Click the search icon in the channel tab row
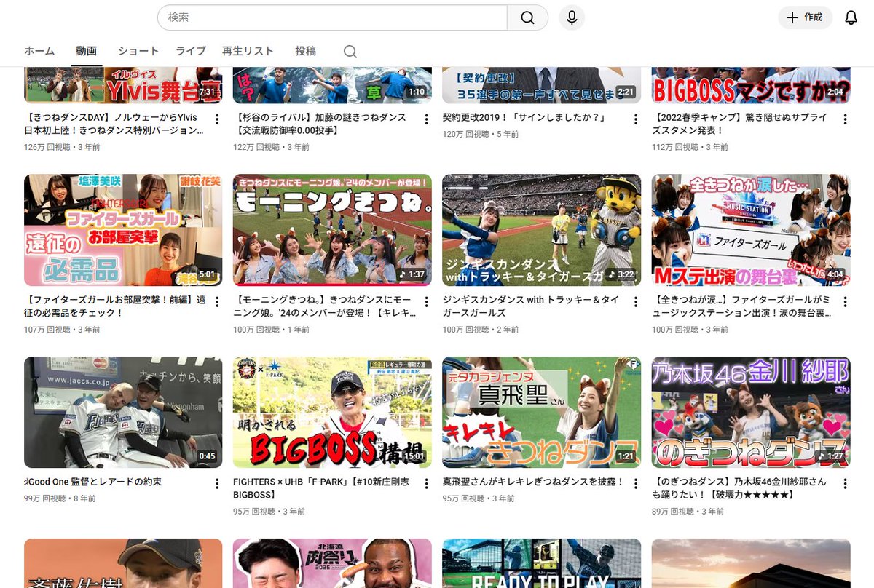The image size is (874, 588). coord(350,51)
